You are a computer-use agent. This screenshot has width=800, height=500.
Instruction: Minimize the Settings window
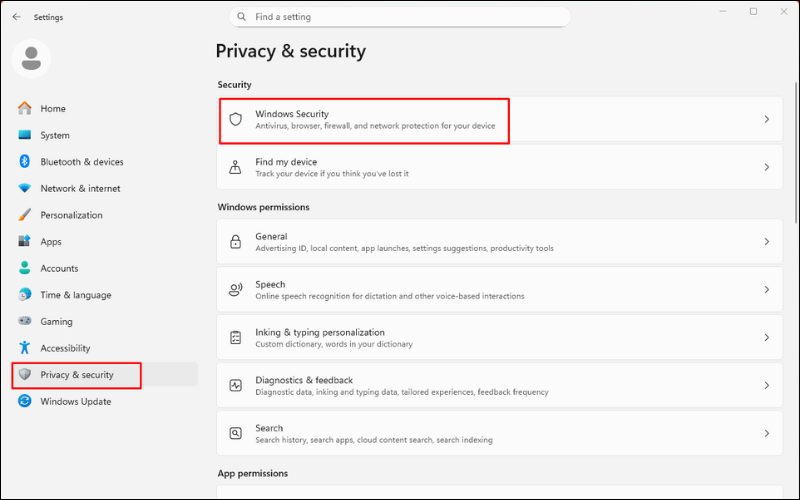pyautogui.click(x=722, y=11)
